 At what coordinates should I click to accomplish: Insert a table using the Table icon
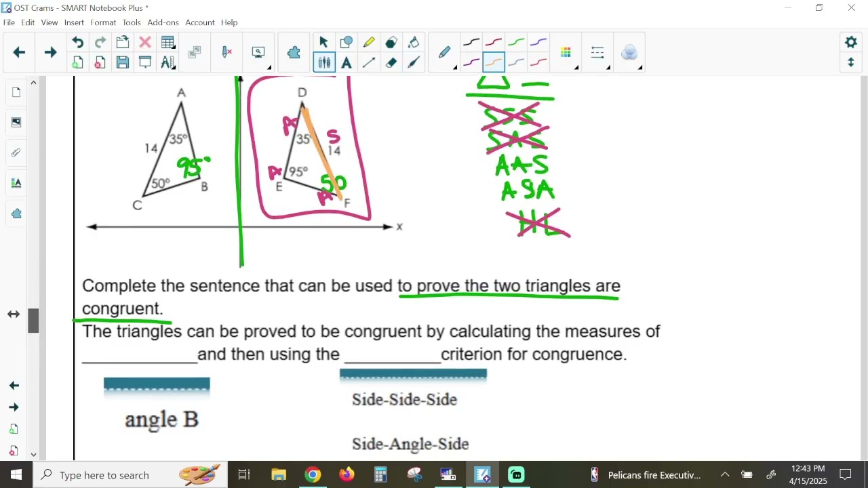pyautogui.click(x=167, y=43)
